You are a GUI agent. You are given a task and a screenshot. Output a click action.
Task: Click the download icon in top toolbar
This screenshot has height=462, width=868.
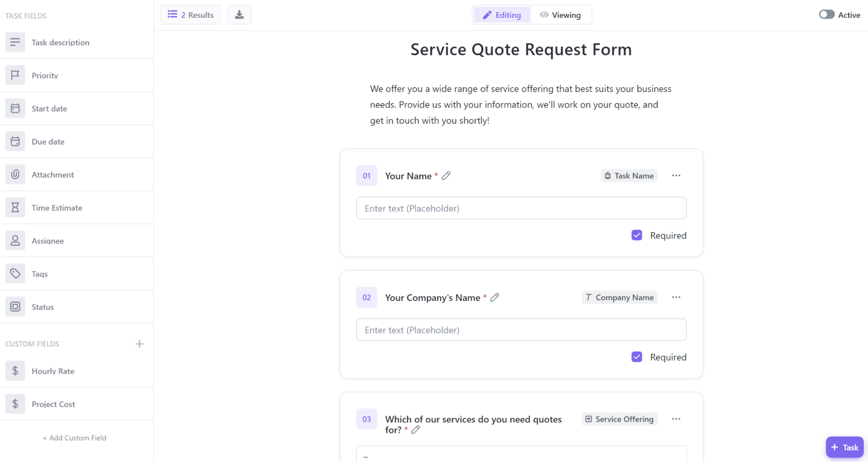[x=239, y=15]
